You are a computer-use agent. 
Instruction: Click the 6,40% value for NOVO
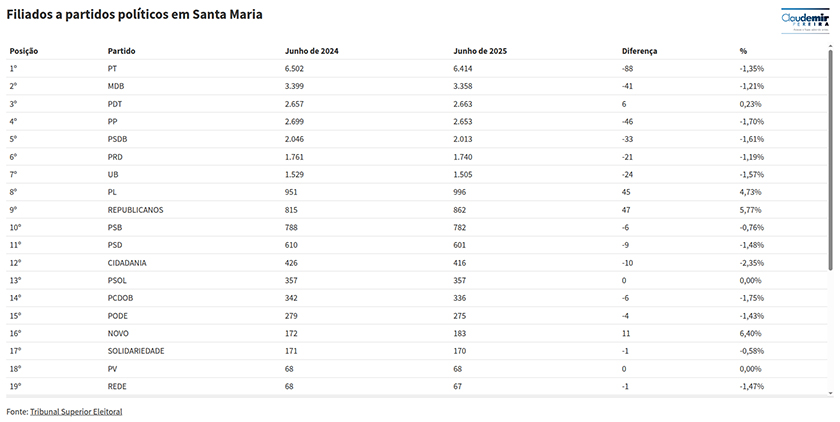pyautogui.click(x=751, y=333)
